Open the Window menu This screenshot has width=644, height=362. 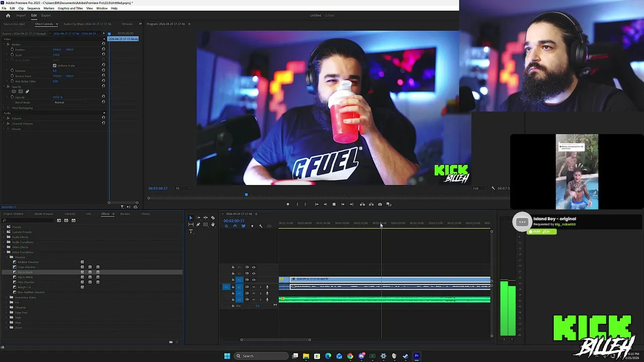point(102,8)
